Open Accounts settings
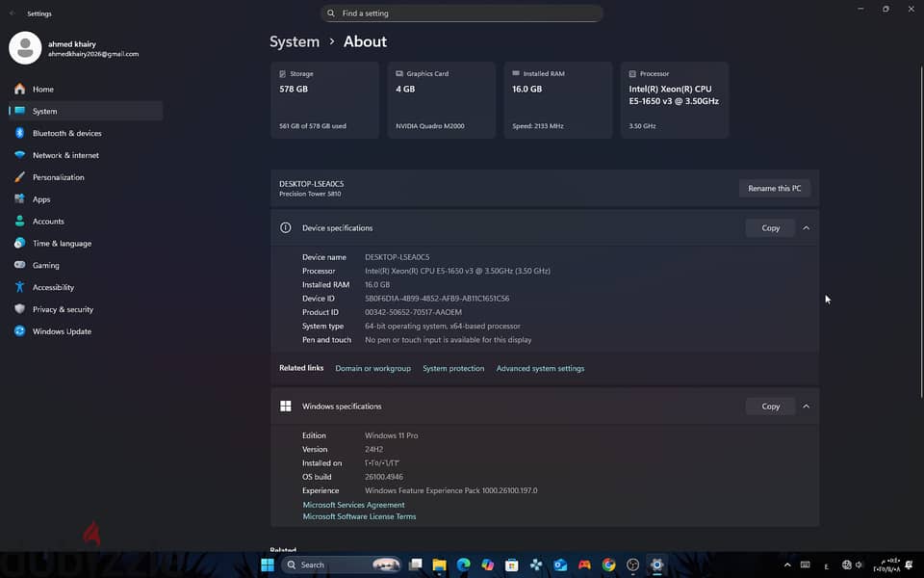 86,222
